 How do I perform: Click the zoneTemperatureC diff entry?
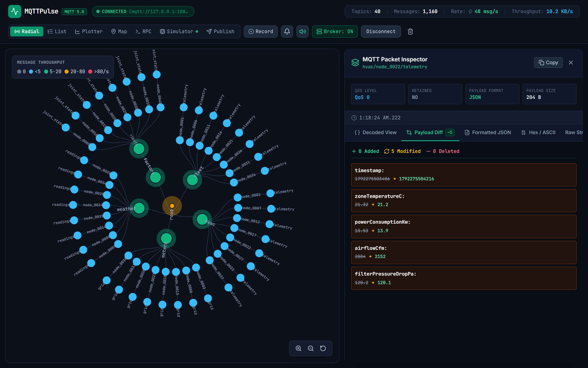(x=464, y=201)
